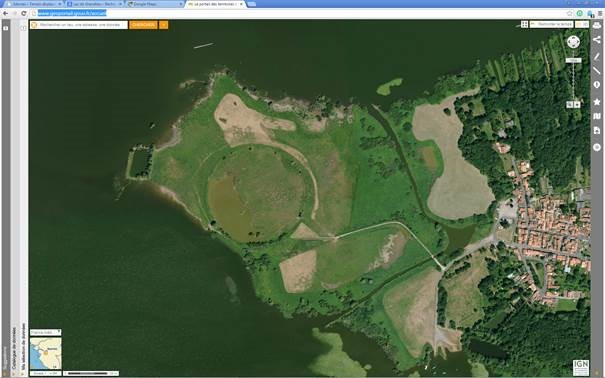Toggle the 3D view button
605x378 pixels.
click(x=582, y=24)
